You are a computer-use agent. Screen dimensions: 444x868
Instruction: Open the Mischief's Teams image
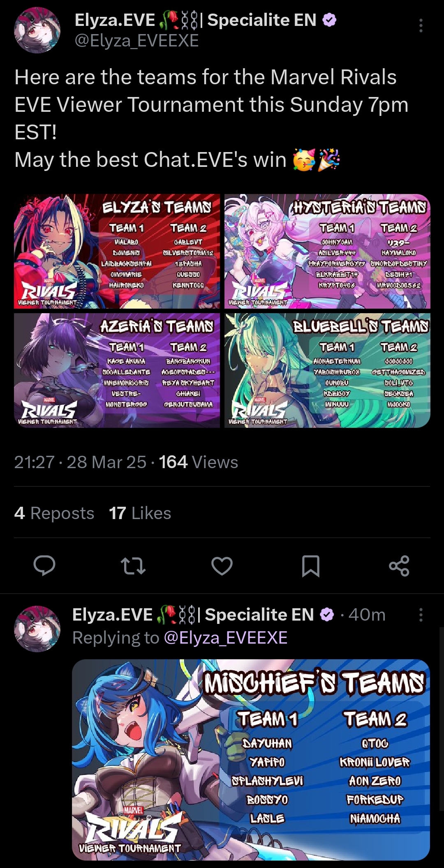pyautogui.click(x=251, y=760)
